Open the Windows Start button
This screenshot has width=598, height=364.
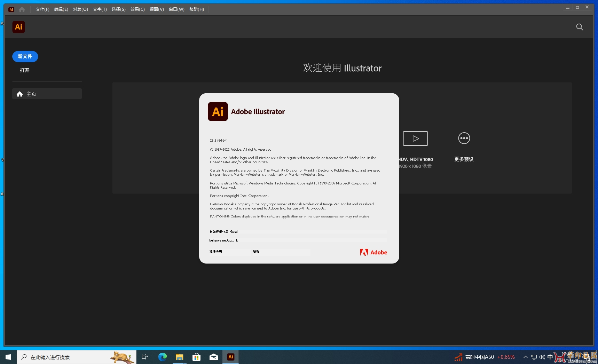[8, 357]
